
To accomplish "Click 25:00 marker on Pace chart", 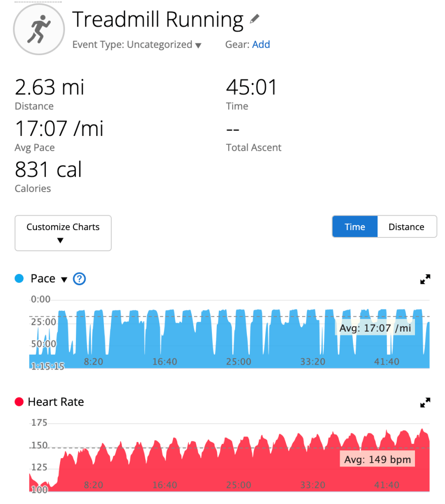I will coord(239,362).
